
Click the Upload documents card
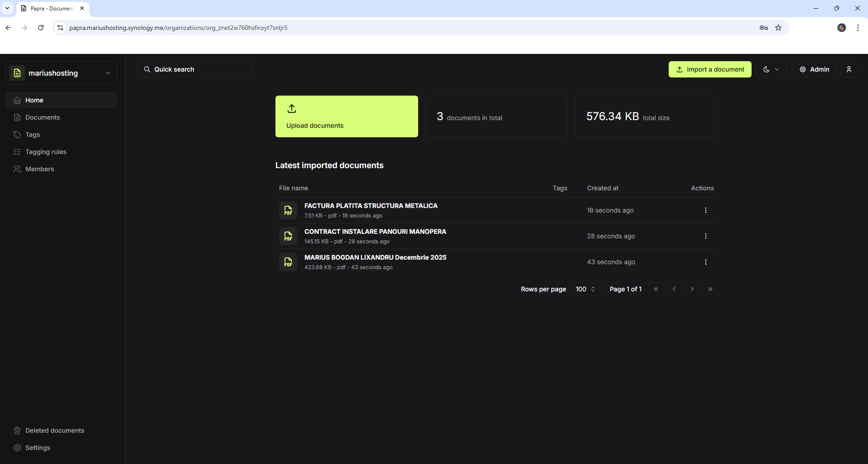coord(347,116)
